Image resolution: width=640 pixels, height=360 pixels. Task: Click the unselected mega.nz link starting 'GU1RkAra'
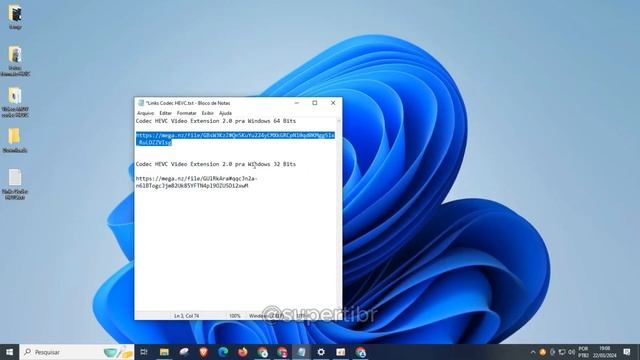coord(196,182)
